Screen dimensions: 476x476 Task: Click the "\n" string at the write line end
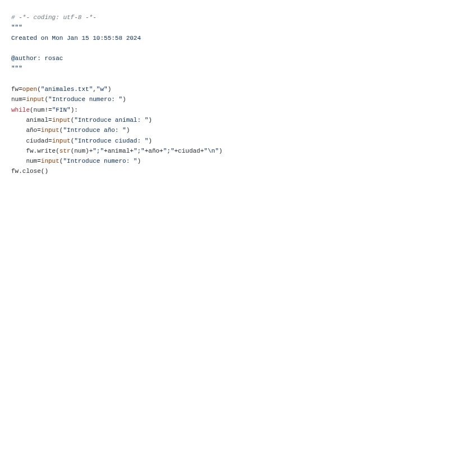[211, 151]
